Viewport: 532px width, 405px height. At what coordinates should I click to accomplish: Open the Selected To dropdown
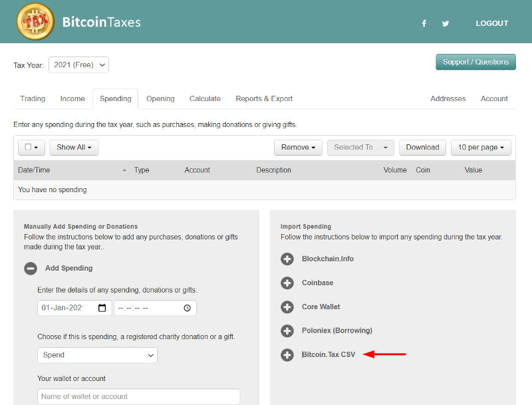pyautogui.click(x=360, y=148)
